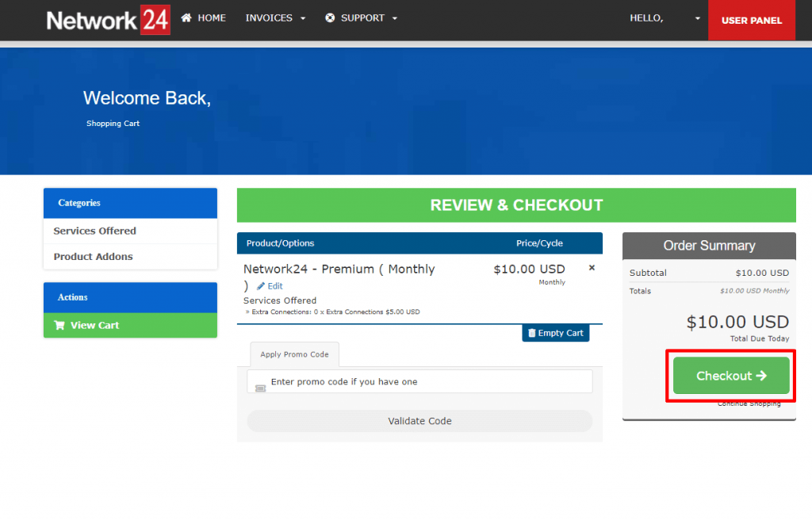Click the support lifebuoy icon
The width and height of the screenshot is (812, 520).
[x=330, y=18]
